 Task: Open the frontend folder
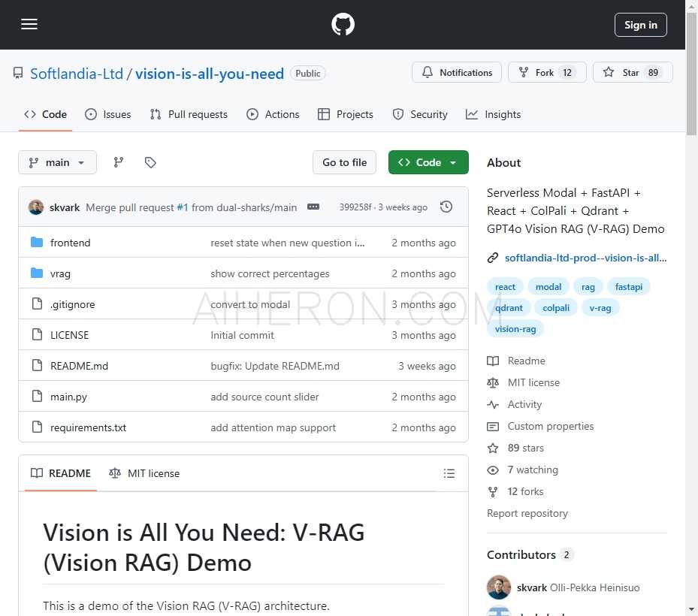pyautogui.click(x=71, y=243)
